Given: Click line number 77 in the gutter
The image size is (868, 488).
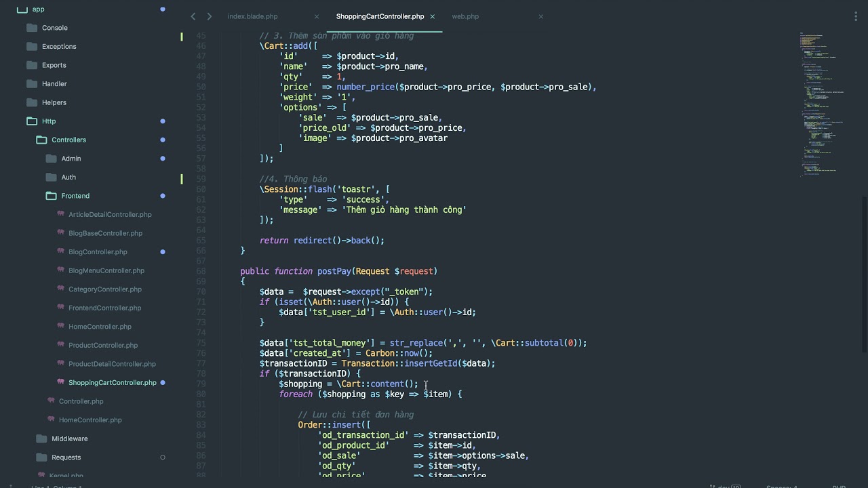Looking at the screenshot, I should pyautogui.click(x=201, y=363).
